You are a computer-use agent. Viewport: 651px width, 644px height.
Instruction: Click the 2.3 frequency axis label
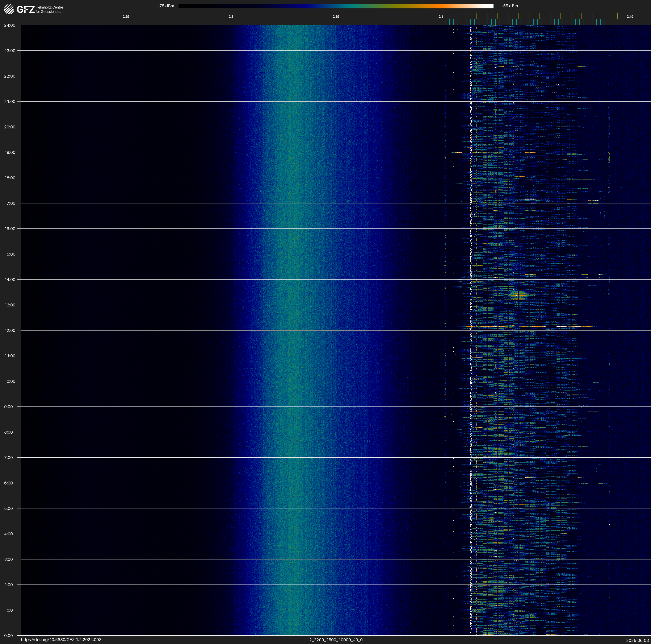(231, 17)
